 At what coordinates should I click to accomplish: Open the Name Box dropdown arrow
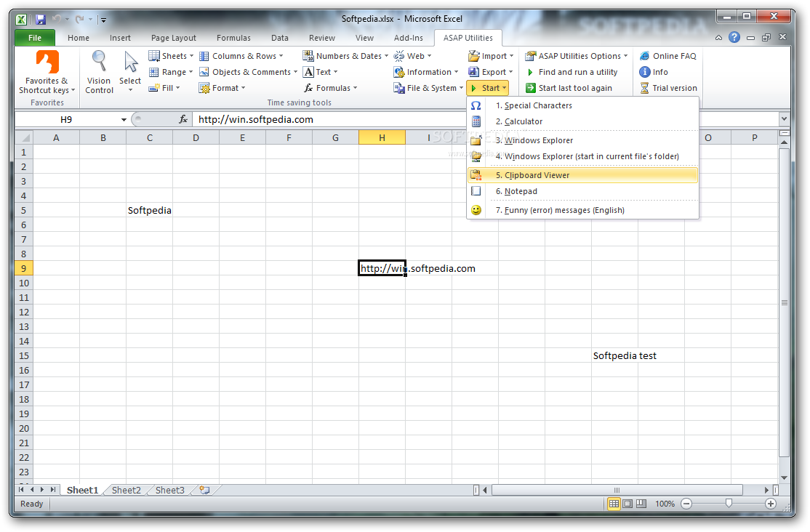pyautogui.click(x=124, y=120)
